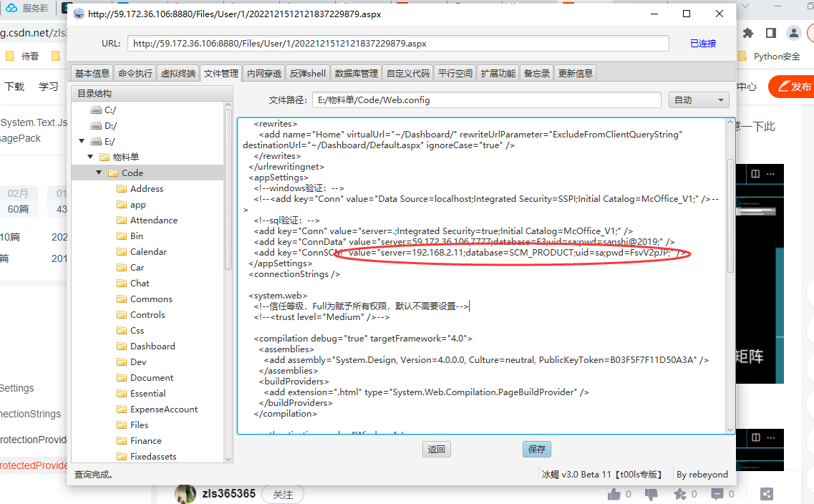Switch to the 命令执行 tab
Image resolution: width=814 pixels, height=504 pixels.
coord(135,73)
